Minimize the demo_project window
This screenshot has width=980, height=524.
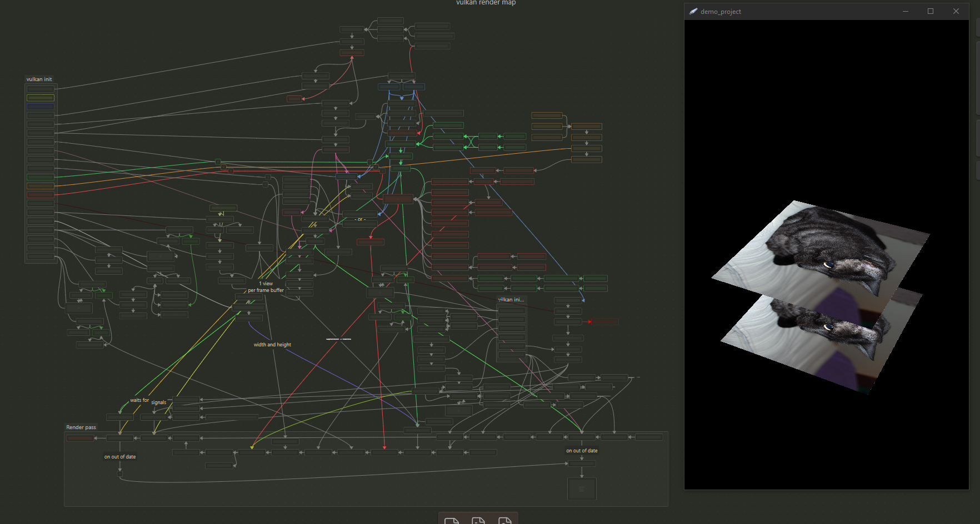click(906, 11)
